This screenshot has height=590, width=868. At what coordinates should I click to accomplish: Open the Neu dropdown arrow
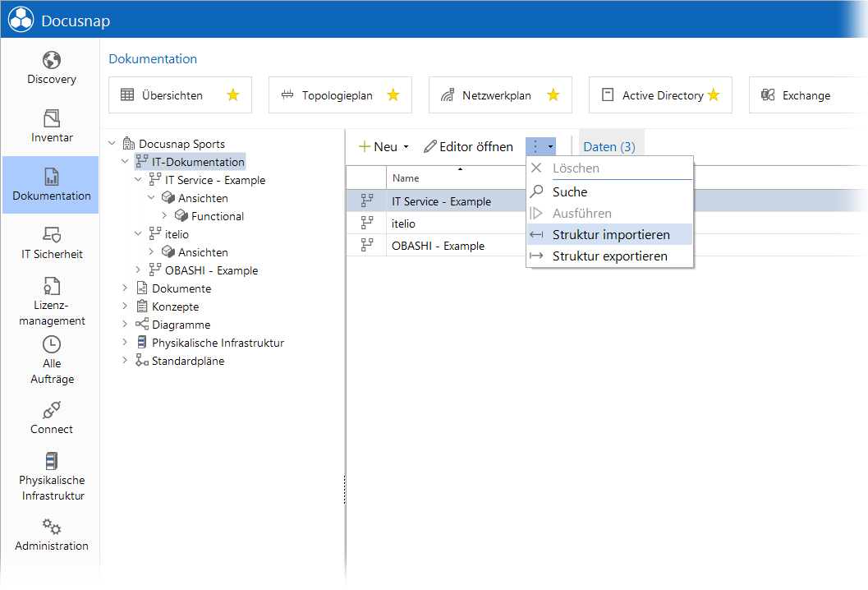click(x=406, y=147)
